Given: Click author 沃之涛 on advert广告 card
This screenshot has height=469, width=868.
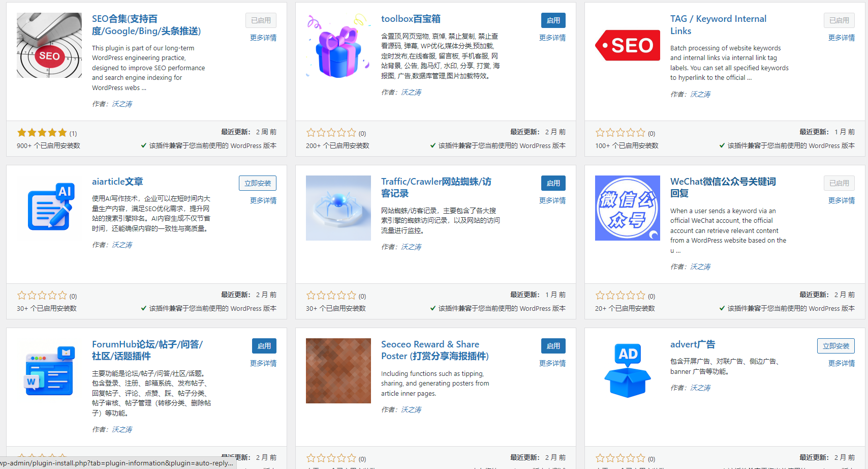Looking at the screenshot, I should (x=700, y=388).
